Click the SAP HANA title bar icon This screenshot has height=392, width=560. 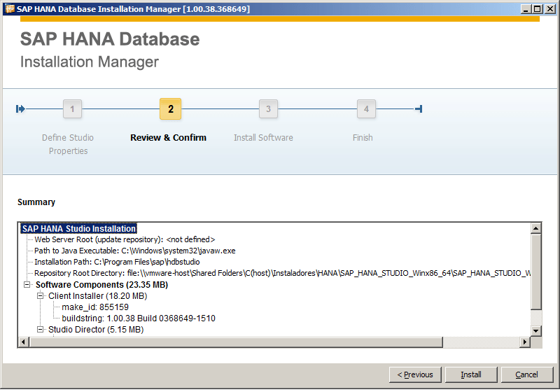(10, 9)
